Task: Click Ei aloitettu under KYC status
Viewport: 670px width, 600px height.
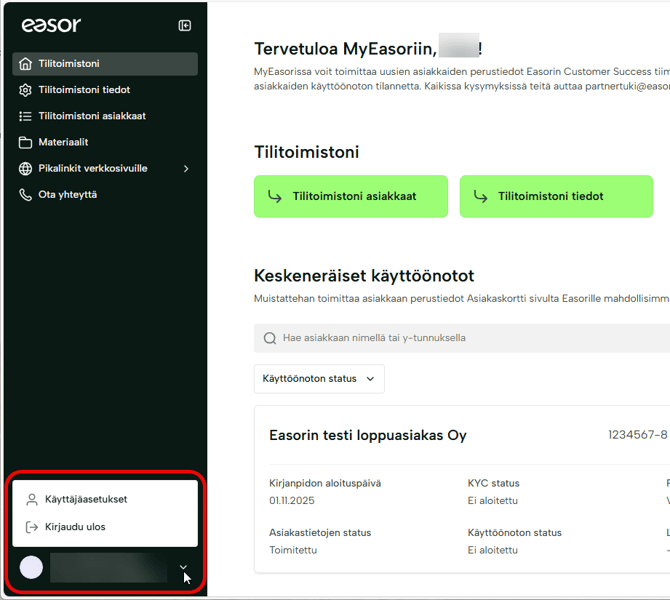Action: point(493,501)
